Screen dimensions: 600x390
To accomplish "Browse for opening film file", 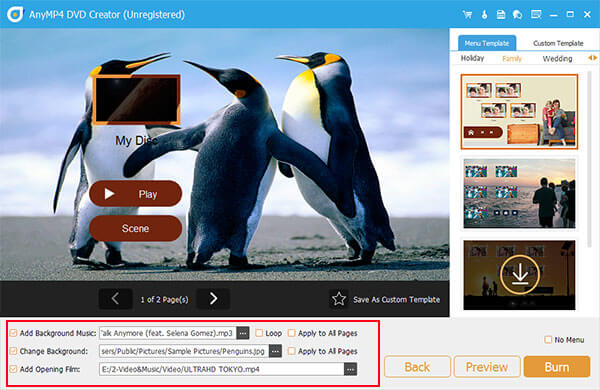I will (x=350, y=369).
